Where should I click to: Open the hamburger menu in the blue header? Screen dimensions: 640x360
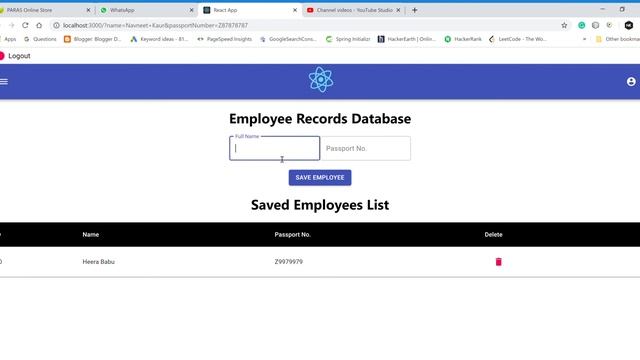click(4, 82)
